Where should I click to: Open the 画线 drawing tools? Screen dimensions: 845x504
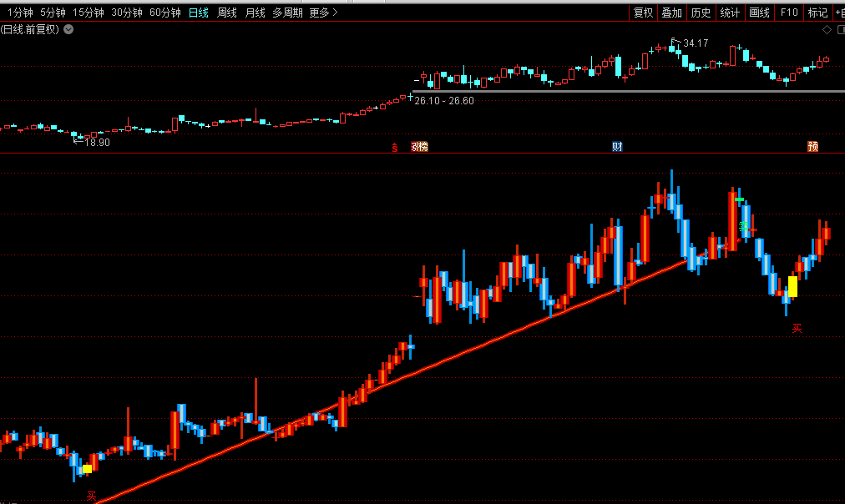759,13
